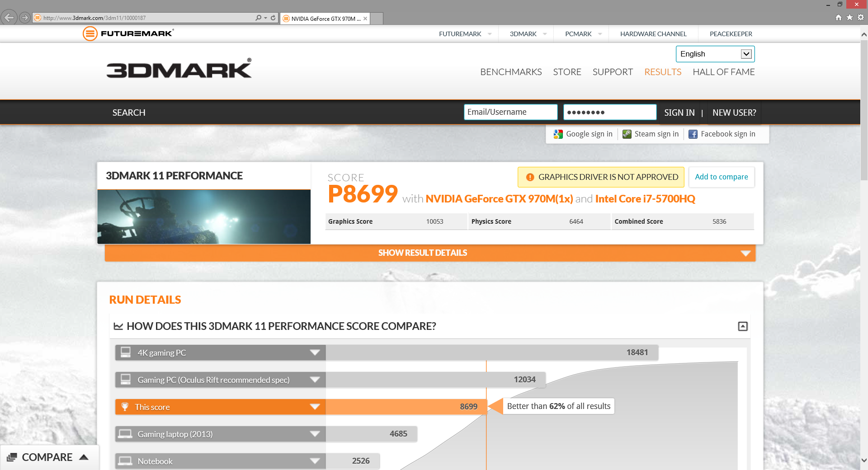Click GRAPHICS DRIVER IS NOT APPROVED notice
This screenshot has width=868, height=470.
tap(601, 177)
